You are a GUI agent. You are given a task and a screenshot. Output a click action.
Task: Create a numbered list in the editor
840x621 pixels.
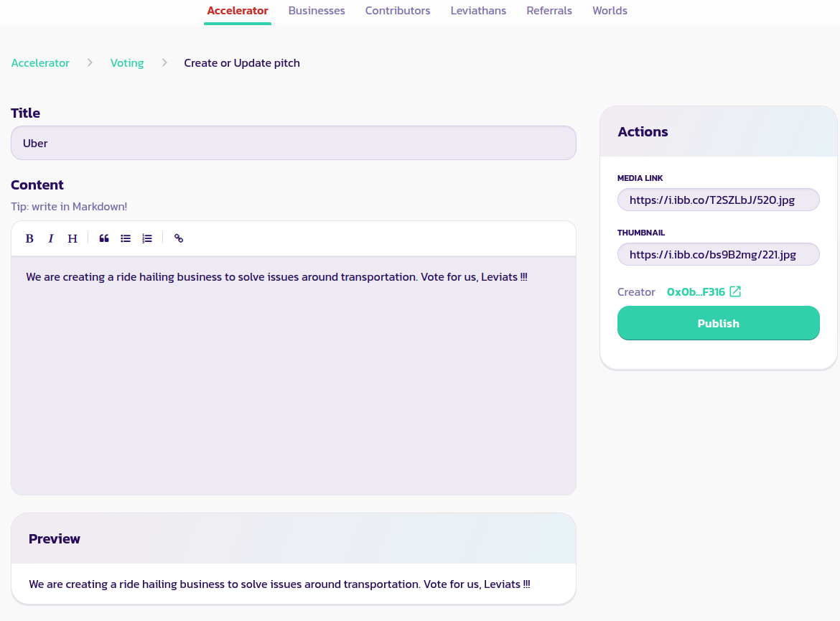(x=147, y=238)
